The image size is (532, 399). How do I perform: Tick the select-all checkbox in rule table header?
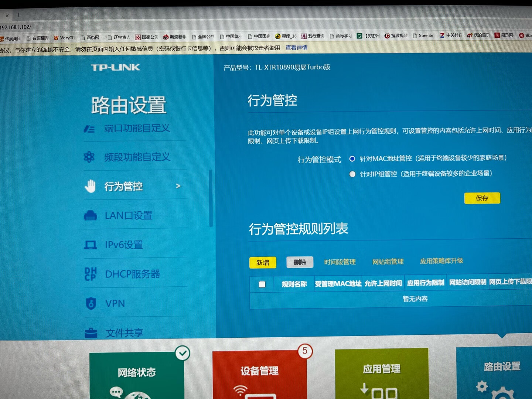[262, 284]
